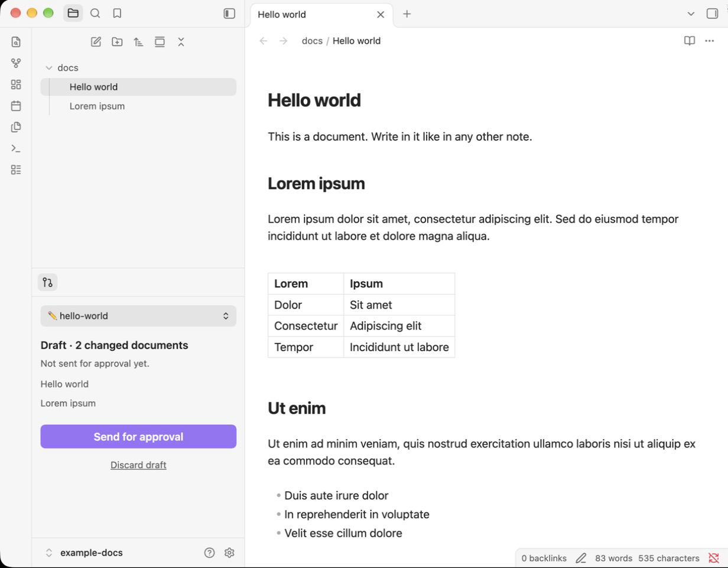
Task: Switch to reading view book icon
Action: pyautogui.click(x=690, y=41)
